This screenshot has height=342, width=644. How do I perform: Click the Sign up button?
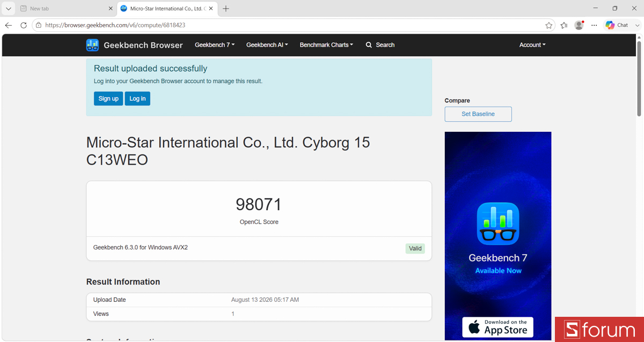(108, 99)
